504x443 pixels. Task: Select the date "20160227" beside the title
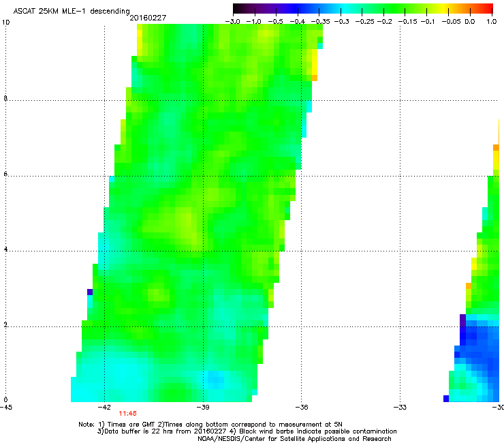click(x=148, y=18)
